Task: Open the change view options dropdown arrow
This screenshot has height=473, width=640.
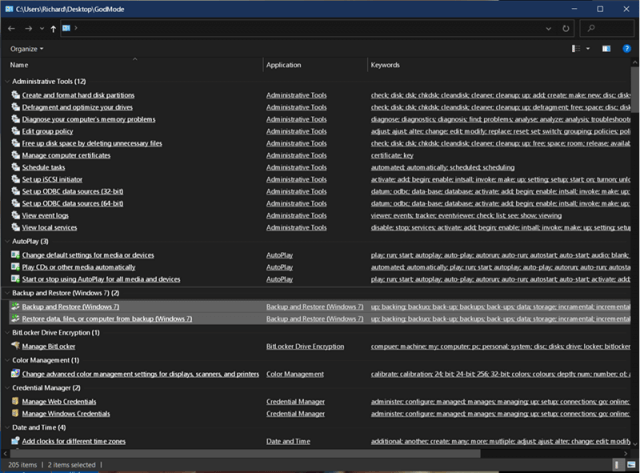Action: point(588,49)
